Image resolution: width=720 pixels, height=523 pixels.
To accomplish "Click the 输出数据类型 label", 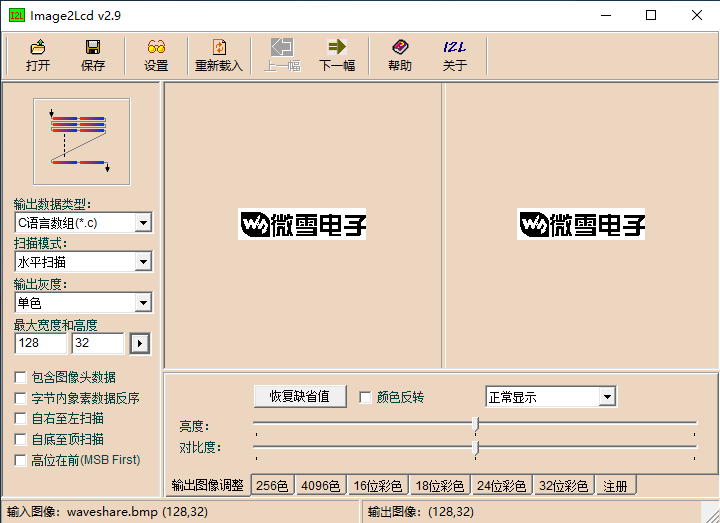I will [52, 204].
